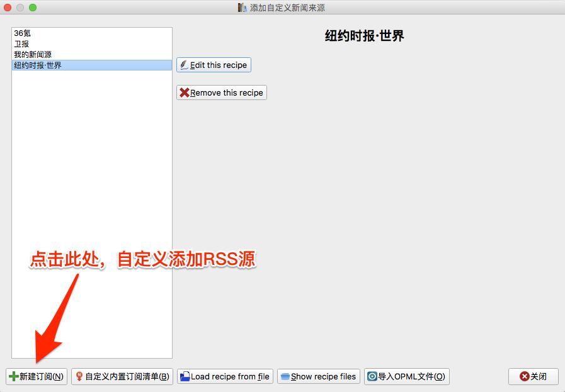The width and height of the screenshot is (565, 392).
Task: Click the 新建订阅(N) button
Action: [37, 376]
